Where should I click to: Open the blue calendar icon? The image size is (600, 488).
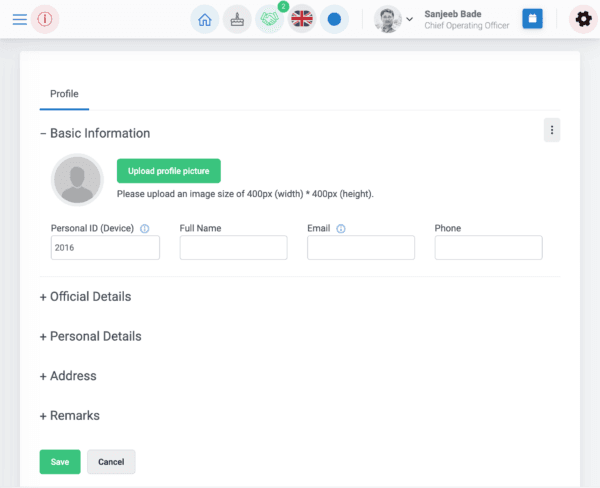[532, 18]
